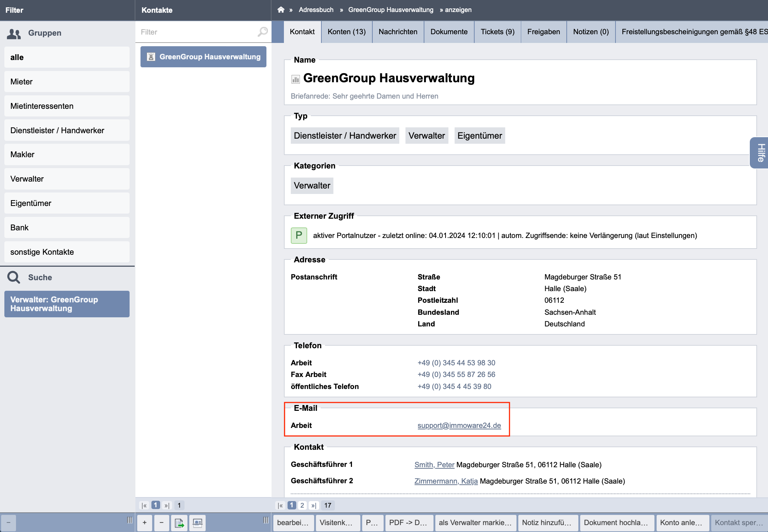Click the bearbeiten button
Screen dimensions: 768x532
click(x=293, y=523)
